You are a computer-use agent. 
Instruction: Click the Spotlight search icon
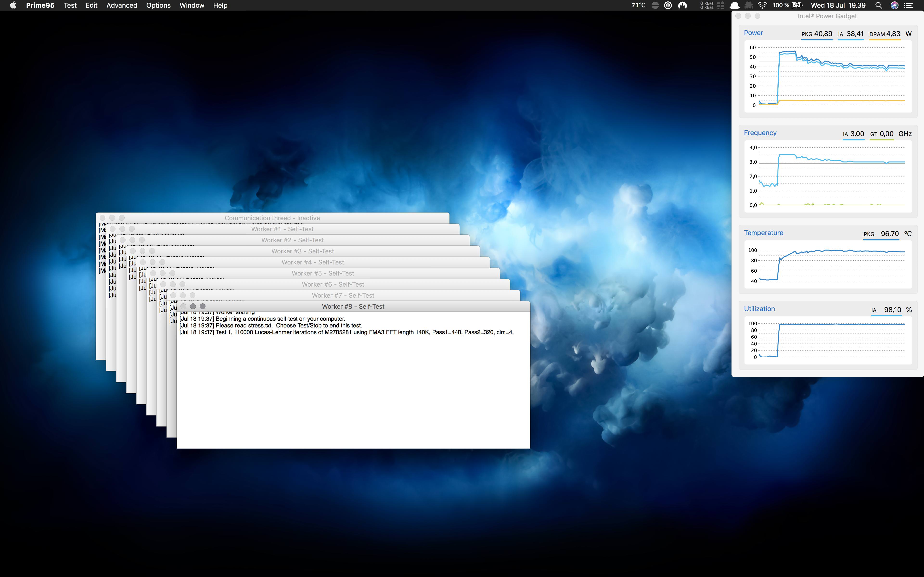(x=878, y=5)
